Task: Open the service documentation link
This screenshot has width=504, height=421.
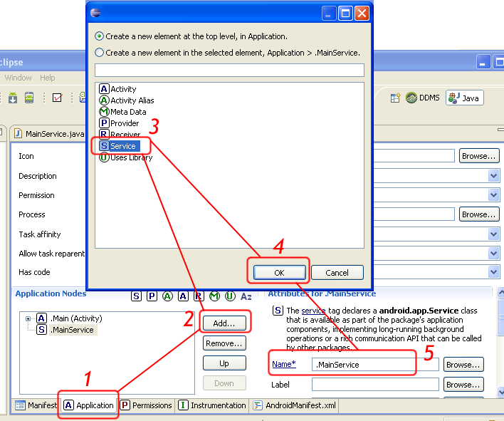Action: point(313,311)
